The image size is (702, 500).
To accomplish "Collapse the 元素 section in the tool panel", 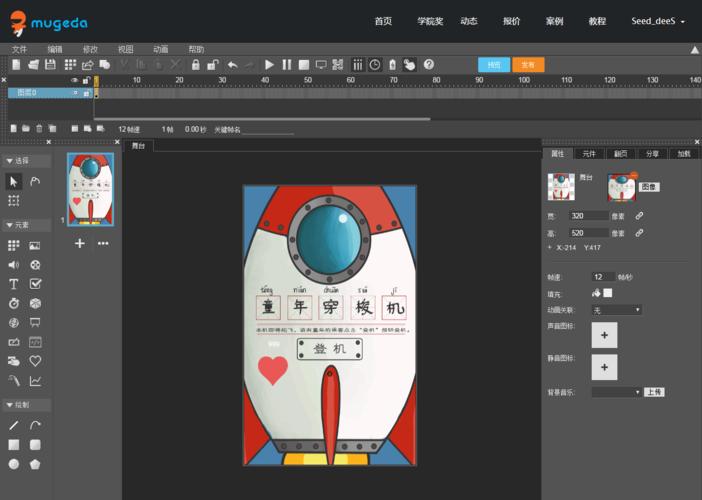I will [x=20, y=225].
